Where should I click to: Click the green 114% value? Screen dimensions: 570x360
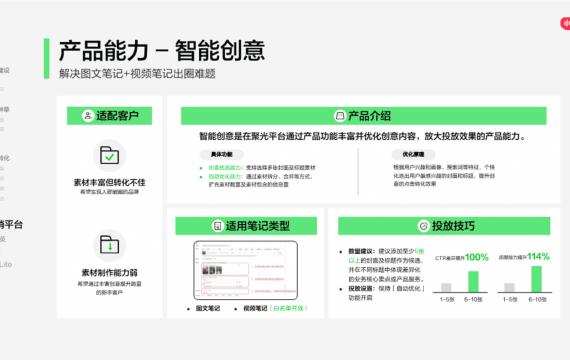click(538, 256)
